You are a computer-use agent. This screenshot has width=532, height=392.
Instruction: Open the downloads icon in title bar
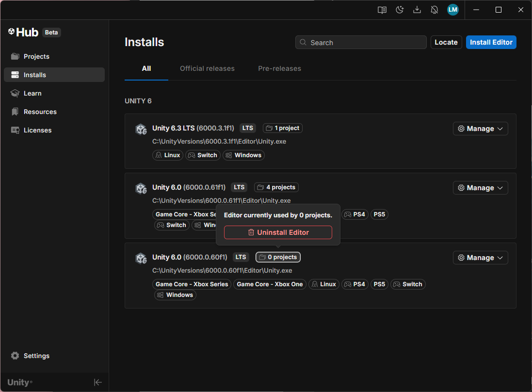coord(417,10)
